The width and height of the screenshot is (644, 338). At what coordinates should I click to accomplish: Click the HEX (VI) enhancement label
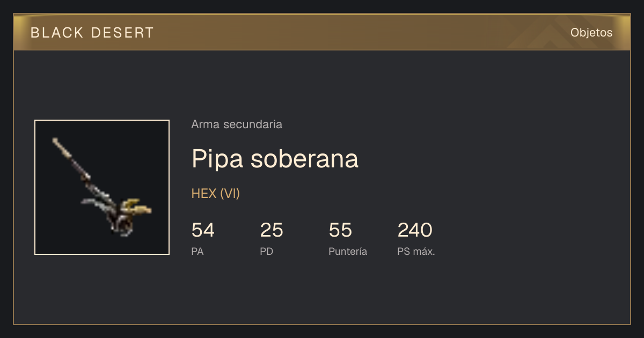pyautogui.click(x=216, y=194)
